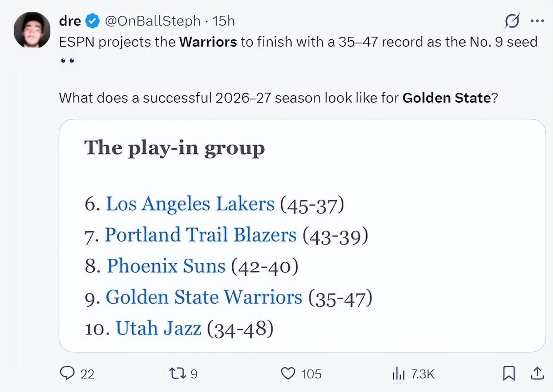Click the Grok slashed-circle icon
The image size is (553, 392).
[x=512, y=20]
